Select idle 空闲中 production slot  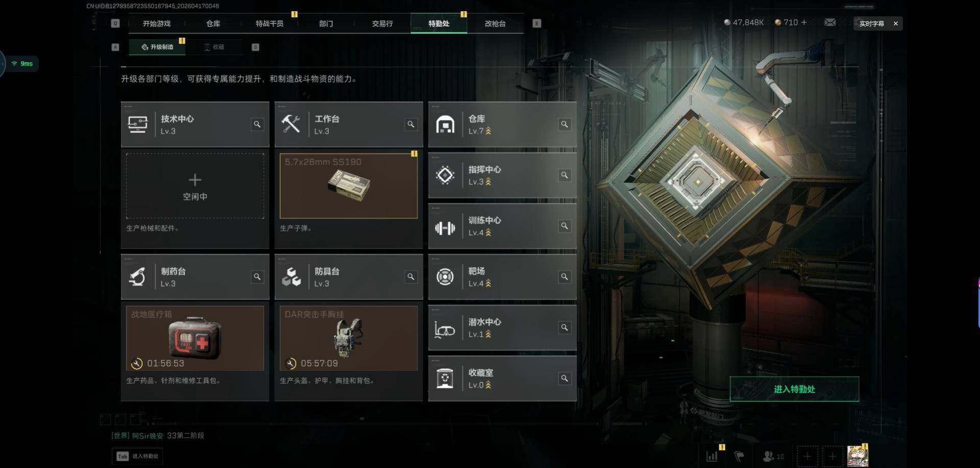(x=195, y=186)
